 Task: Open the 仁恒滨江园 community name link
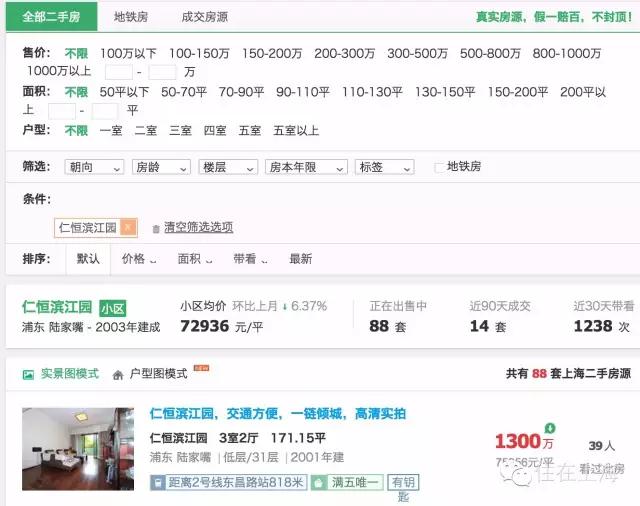57,307
